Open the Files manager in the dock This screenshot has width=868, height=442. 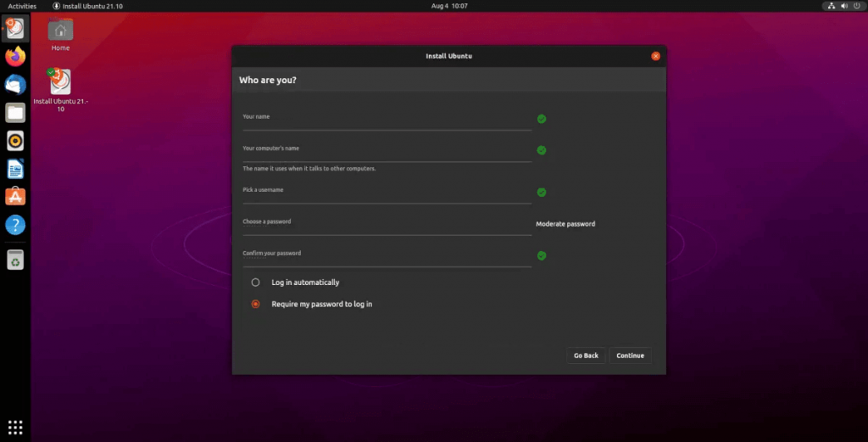point(15,113)
